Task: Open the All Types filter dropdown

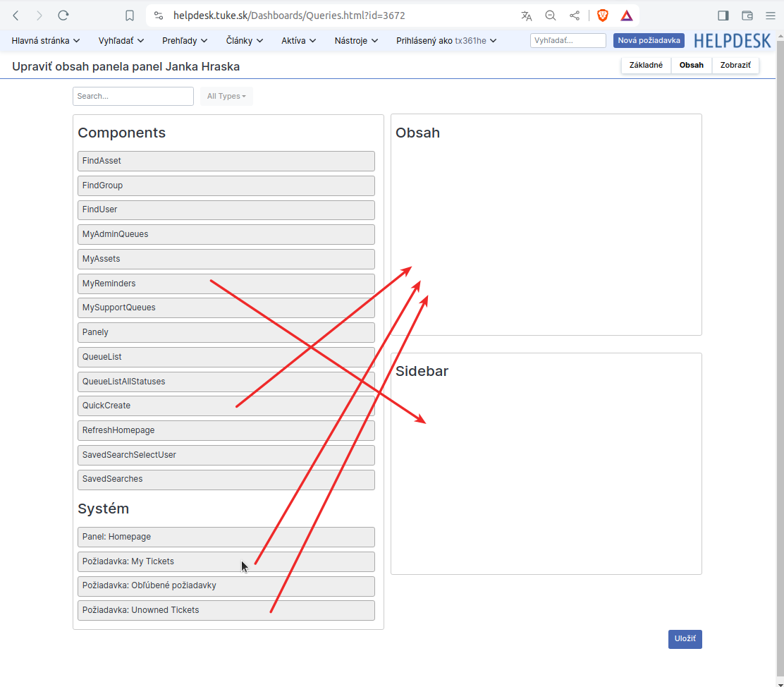Action: coord(226,96)
